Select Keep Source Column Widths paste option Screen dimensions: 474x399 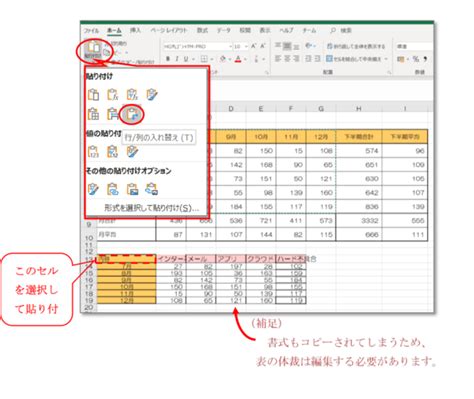click(x=113, y=114)
